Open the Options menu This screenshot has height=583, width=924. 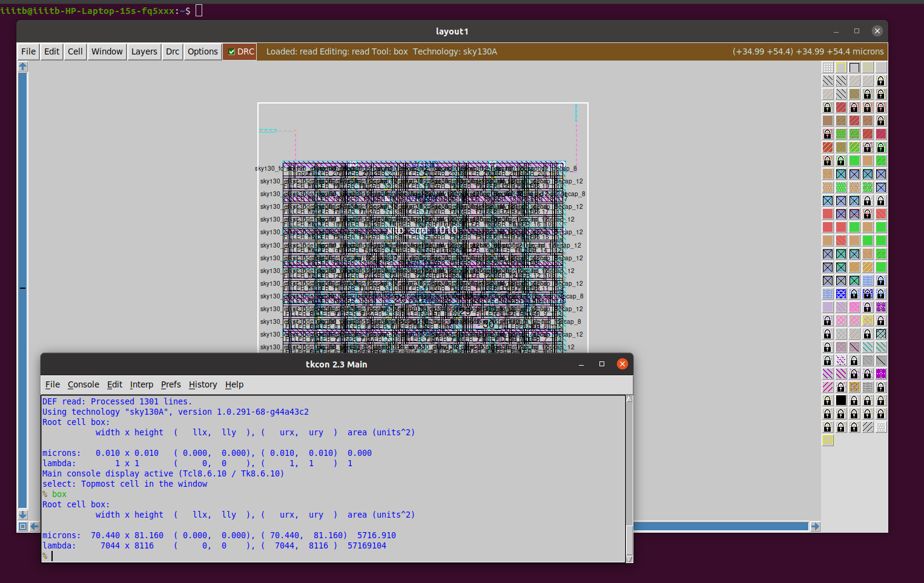tap(202, 51)
